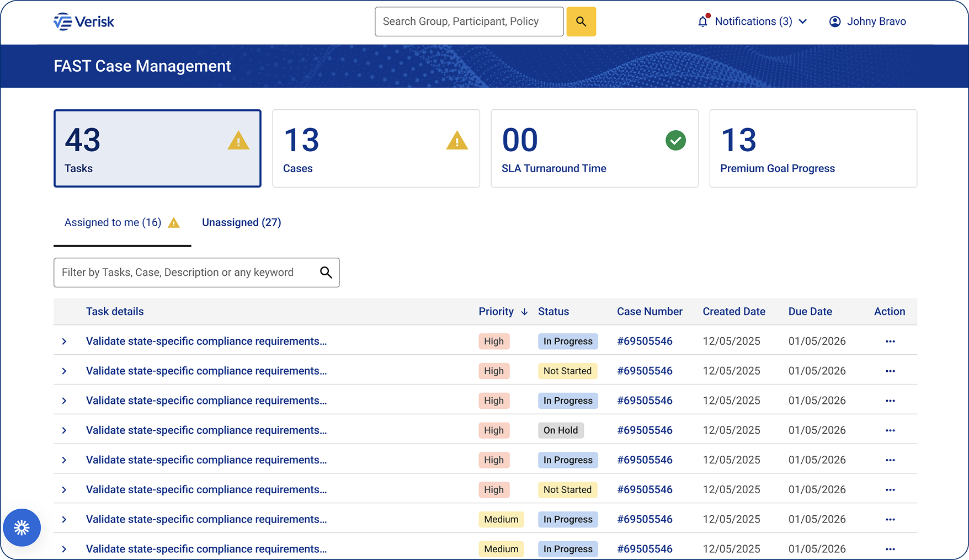Click the High priority badge in the first row

(494, 342)
